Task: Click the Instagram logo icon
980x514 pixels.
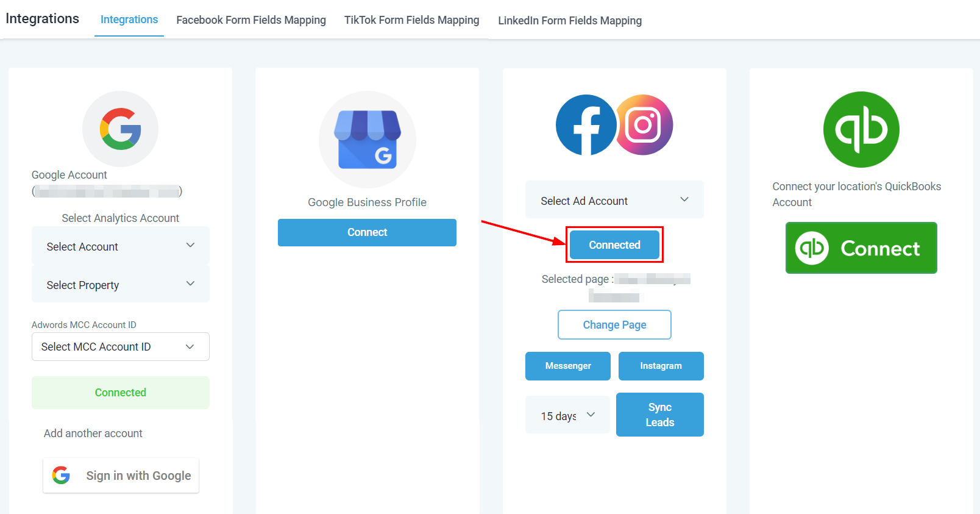Action: 645,125
